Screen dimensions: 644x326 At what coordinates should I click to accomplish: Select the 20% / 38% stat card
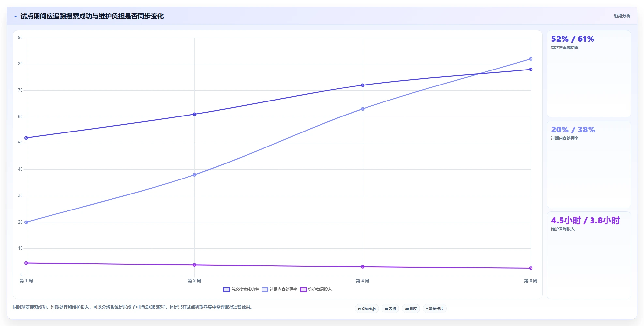click(x=589, y=164)
